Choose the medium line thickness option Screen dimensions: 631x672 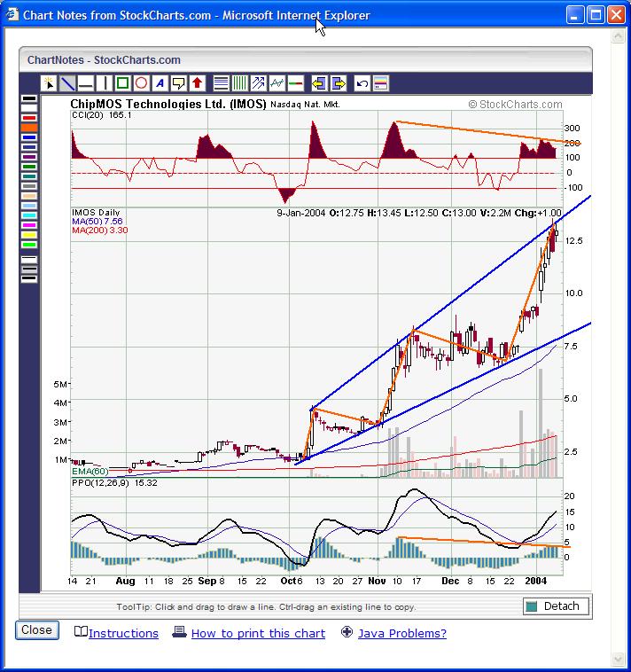pyautogui.click(x=29, y=270)
